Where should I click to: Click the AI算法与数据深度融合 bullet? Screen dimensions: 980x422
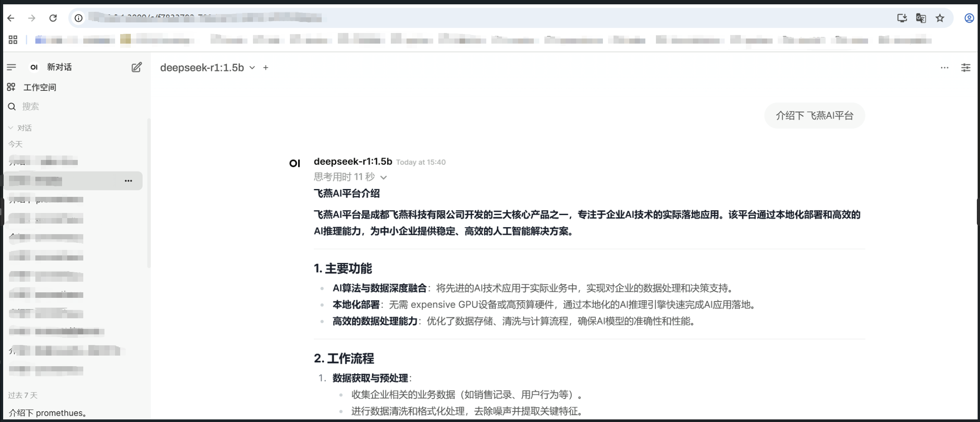(x=379, y=288)
